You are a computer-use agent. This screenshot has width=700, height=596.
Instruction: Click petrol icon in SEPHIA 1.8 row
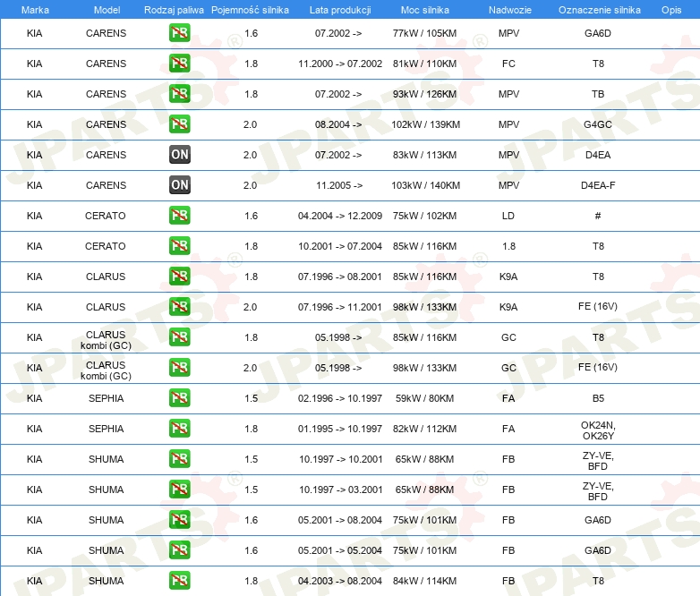[x=179, y=428]
